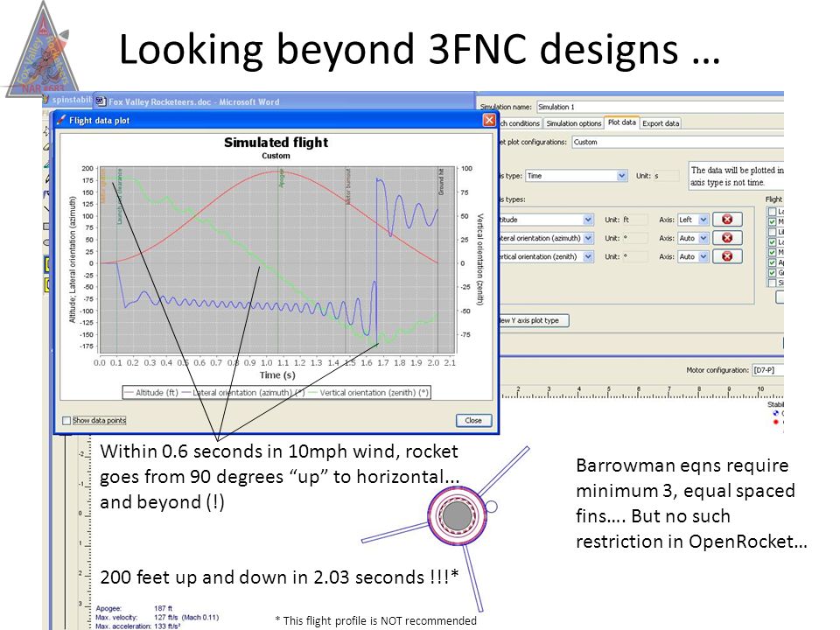
Task: Enable the Simulation end flight event checkbox
Action: (772, 283)
